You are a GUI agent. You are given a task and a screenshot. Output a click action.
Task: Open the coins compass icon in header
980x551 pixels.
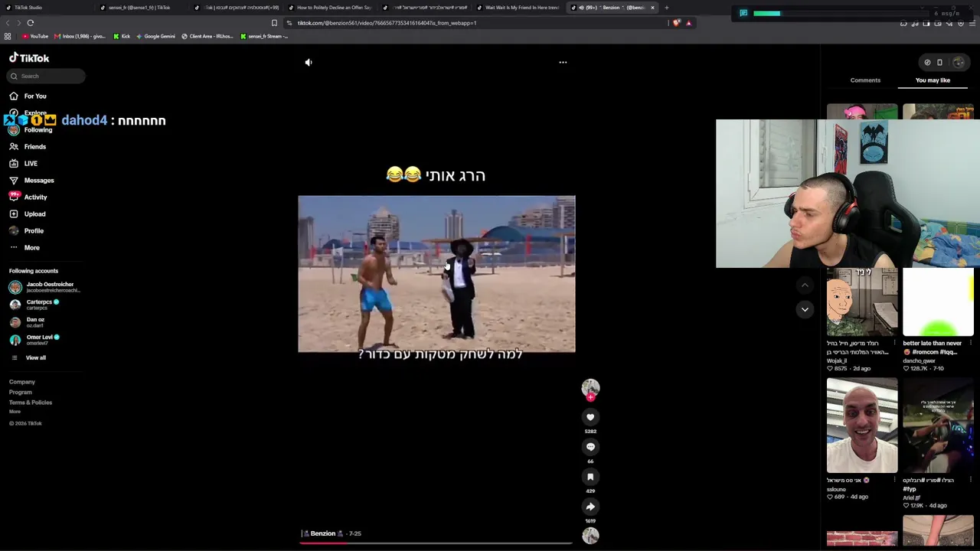click(x=927, y=63)
